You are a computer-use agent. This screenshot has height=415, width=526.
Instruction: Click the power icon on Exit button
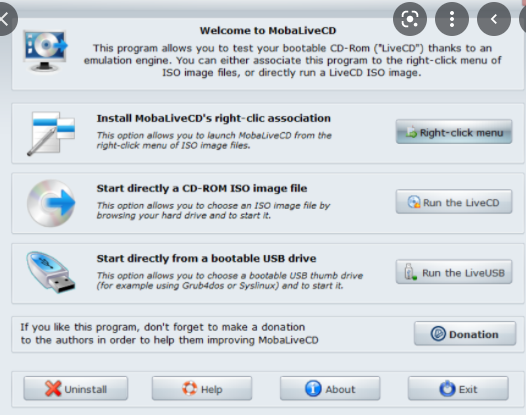coord(448,388)
